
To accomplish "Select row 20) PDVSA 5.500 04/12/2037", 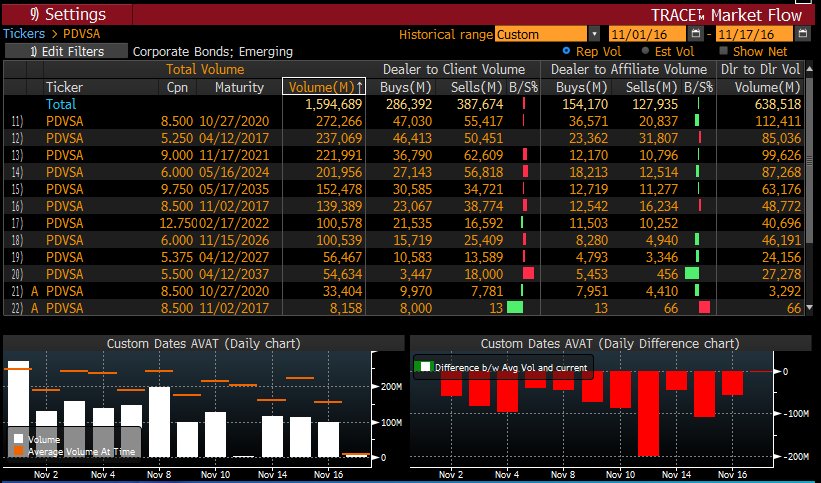I will coord(404,274).
